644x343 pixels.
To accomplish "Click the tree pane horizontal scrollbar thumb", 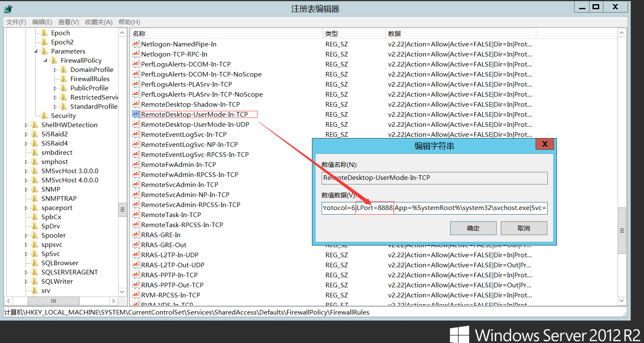I will click(54, 301).
